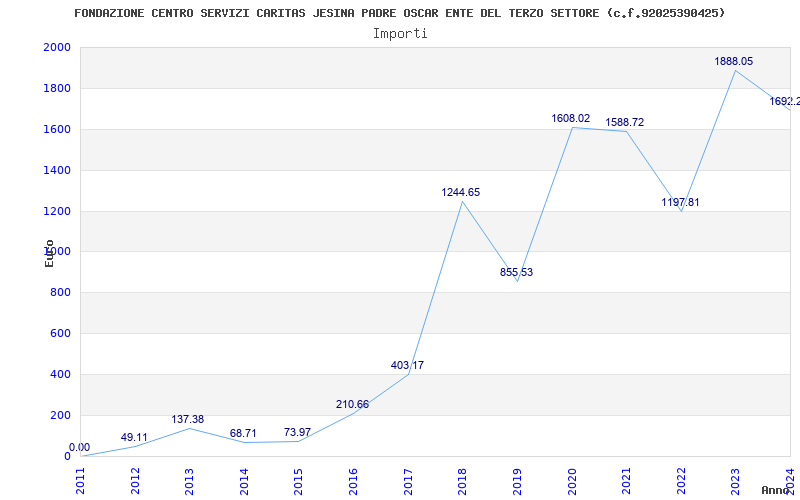Click the 68.71 value label
This screenshot has height=500, width=800.
point(243,433)
